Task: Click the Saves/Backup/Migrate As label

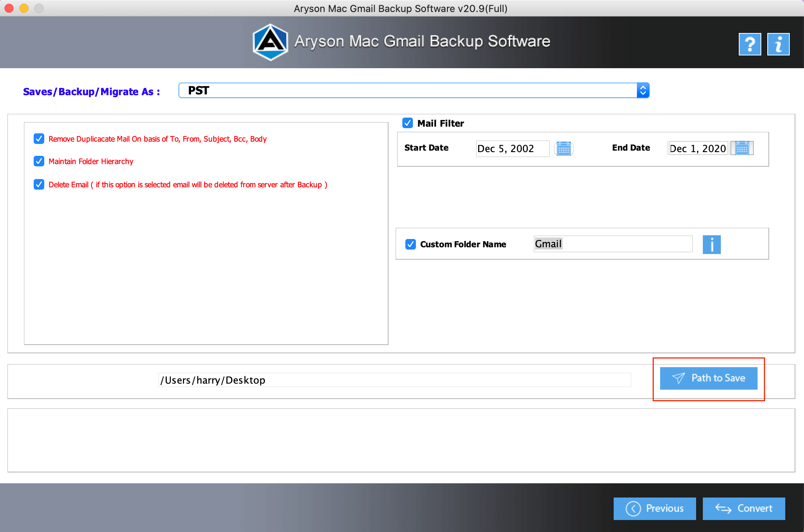Action: tap(91, 92)
